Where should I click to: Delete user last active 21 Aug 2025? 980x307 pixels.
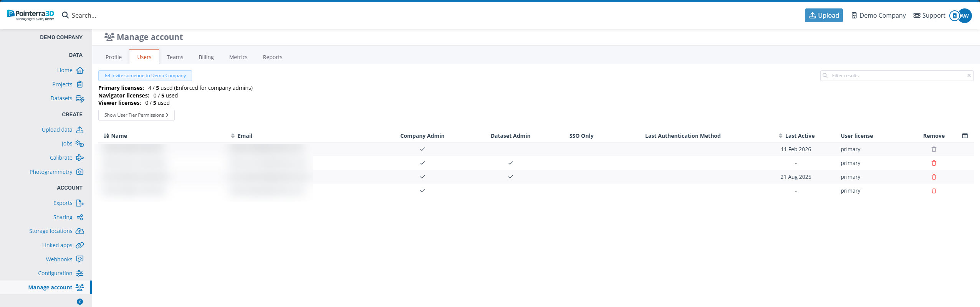[934, 177]
